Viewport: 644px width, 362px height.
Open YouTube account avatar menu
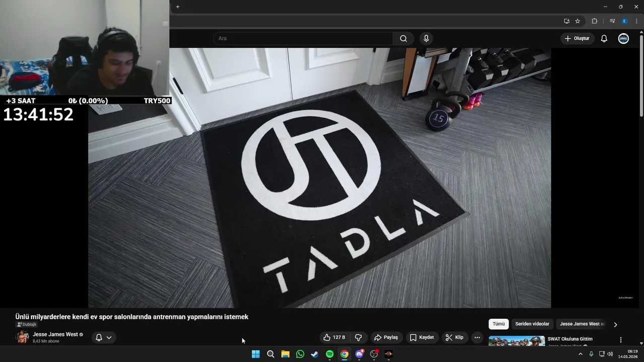click(x=623, y=39)
